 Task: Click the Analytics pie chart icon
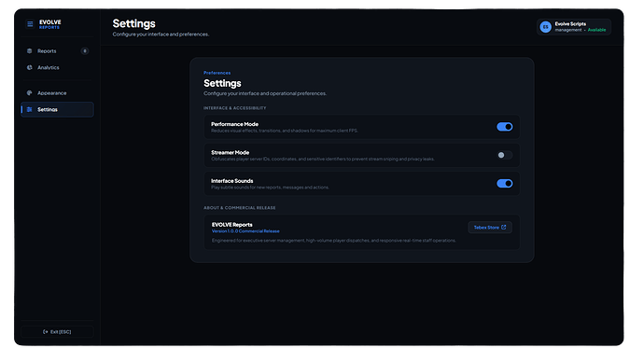tap(29, 67)
